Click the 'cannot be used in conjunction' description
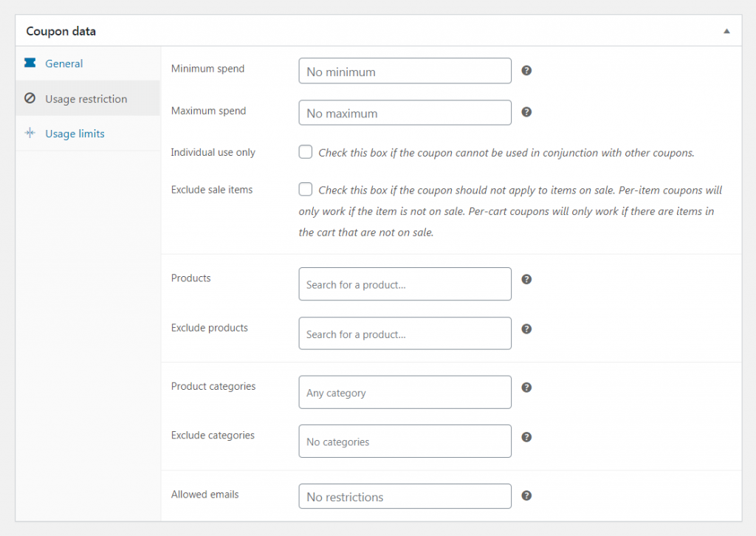This screenshot has height=536, width=756. tap(506, 153)
